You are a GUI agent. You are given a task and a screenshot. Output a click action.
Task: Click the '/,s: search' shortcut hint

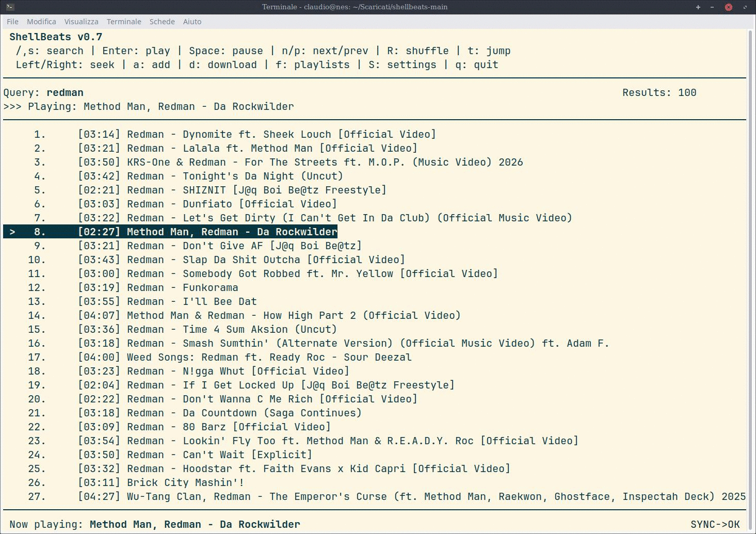tap(50, 51)
